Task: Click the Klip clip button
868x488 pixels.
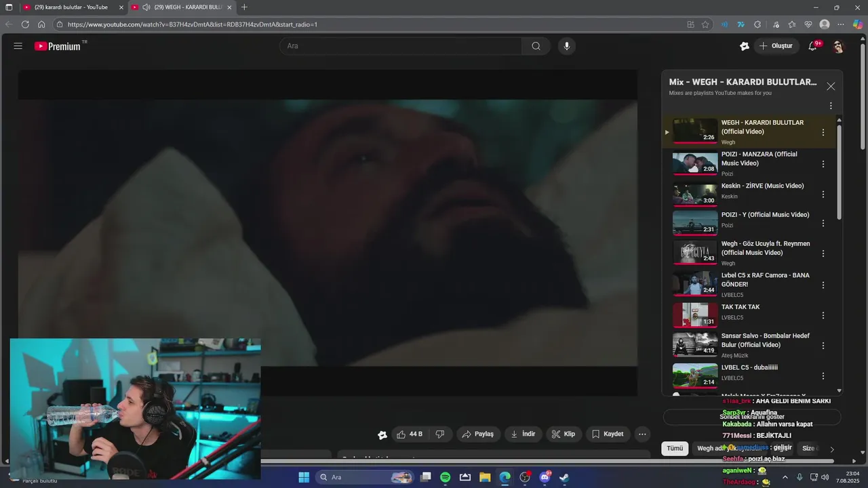Action: 564,434
